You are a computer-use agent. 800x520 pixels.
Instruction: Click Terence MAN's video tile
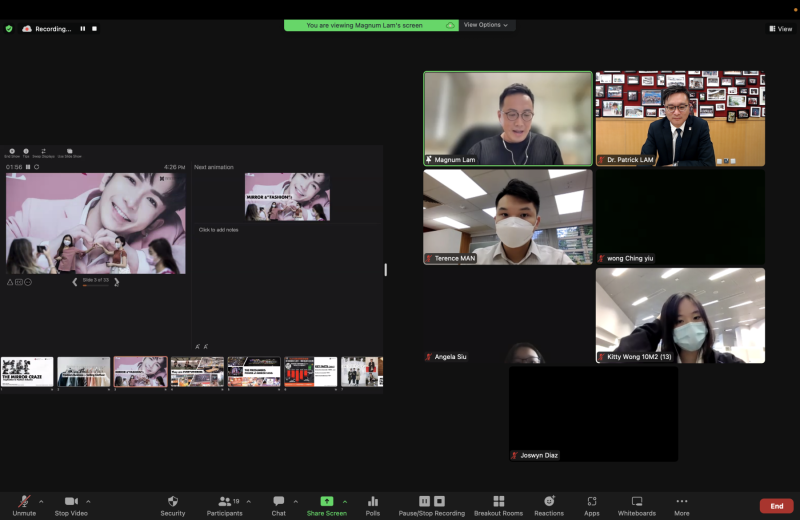point(508,217)
